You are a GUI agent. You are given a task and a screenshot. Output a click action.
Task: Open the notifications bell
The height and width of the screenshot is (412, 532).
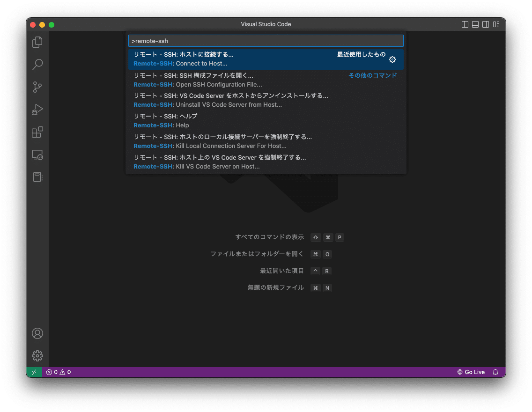(x=495, y=372)
